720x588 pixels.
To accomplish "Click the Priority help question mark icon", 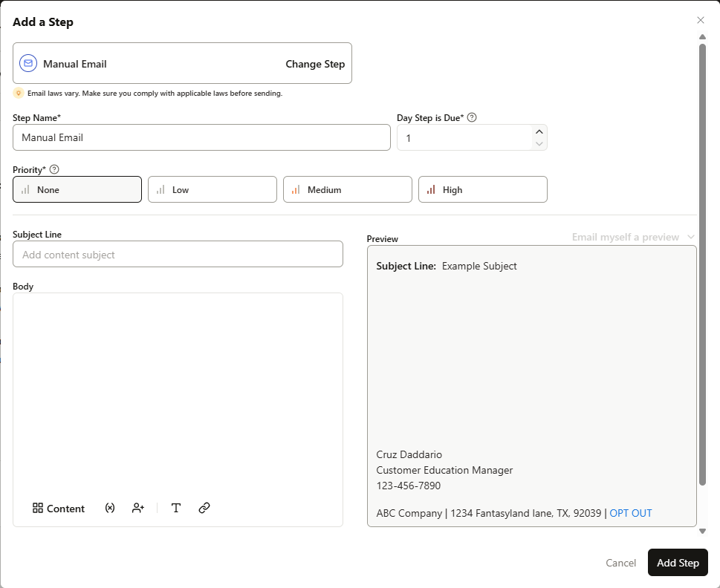I will click(53, 169).
